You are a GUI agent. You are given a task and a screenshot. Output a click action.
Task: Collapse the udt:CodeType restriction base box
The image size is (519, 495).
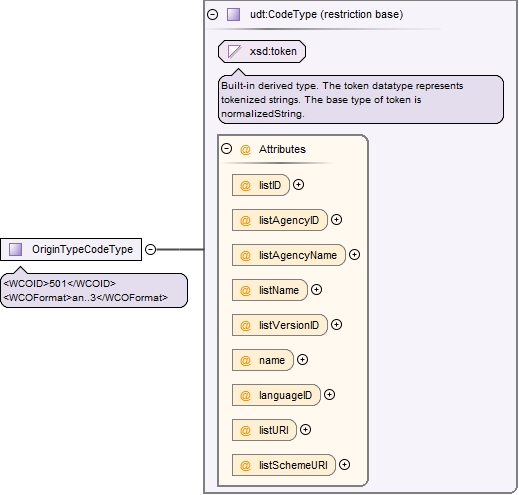point(212,14)
